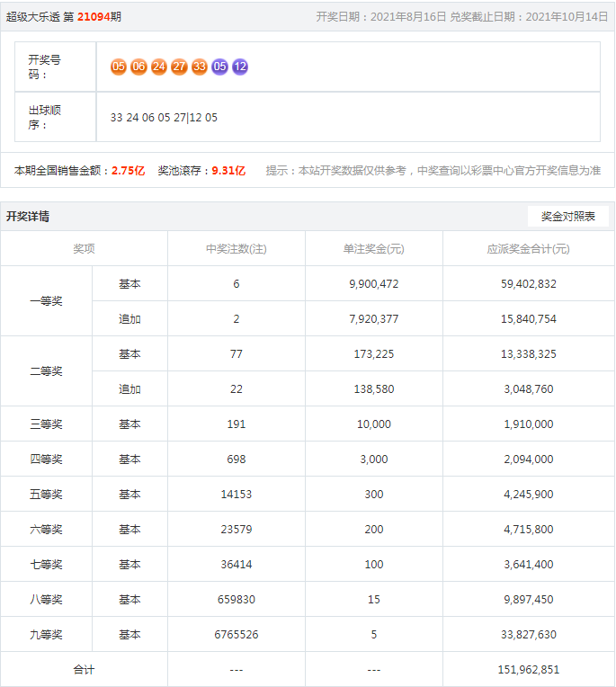616x687 pixels.
Task: Click the 应派奖金合计(元) column header
Action: [x=529, y=249]
